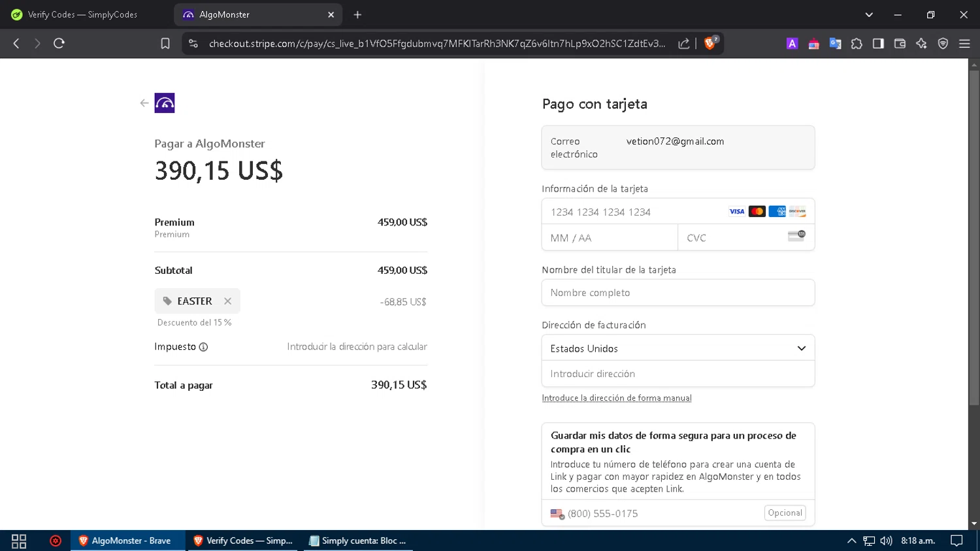Open the Brave Shields lion icon
The height and width of the screenshot is (551, 980).
click(711, 43)
